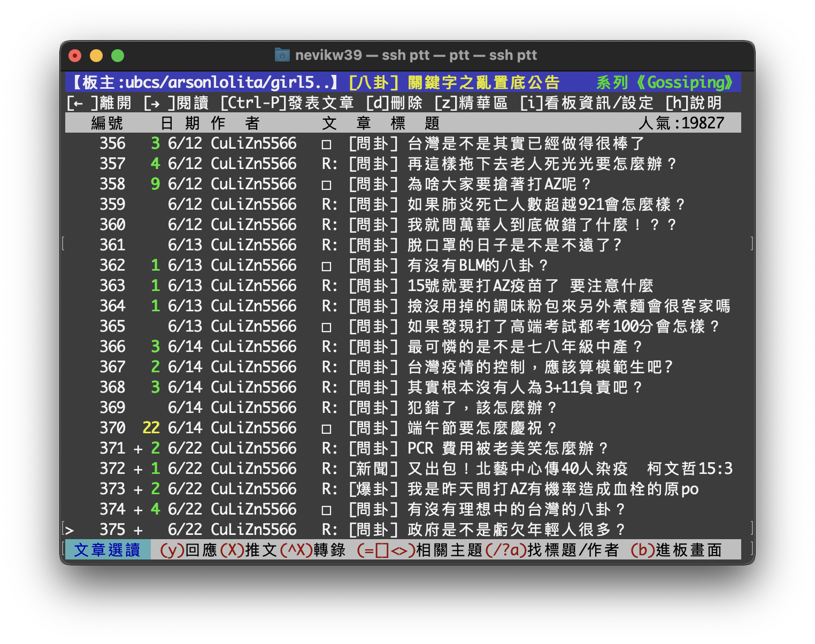Open post 台灣是不是其實已經做得很棒了

tap(526, 143)
